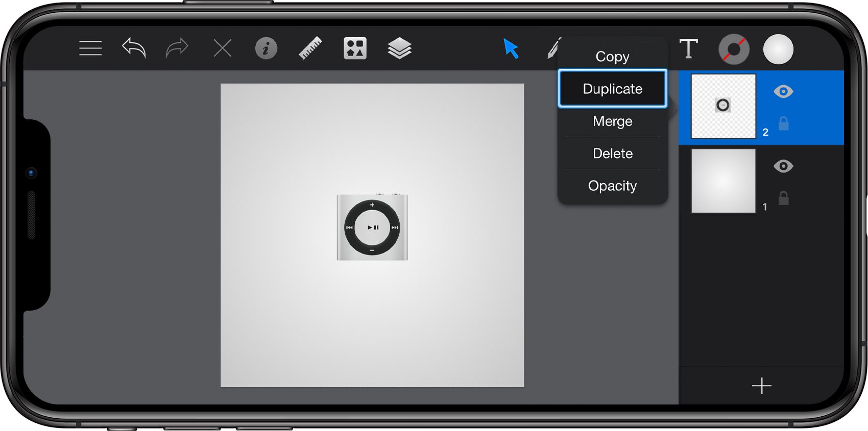This screenshot has width=868, height=431.
Task: Click the X cancel icon
Action: (x=222, y=48)
